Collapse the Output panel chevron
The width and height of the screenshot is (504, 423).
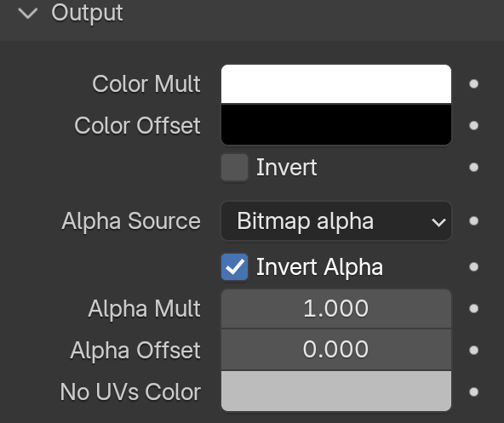(28, 14)
